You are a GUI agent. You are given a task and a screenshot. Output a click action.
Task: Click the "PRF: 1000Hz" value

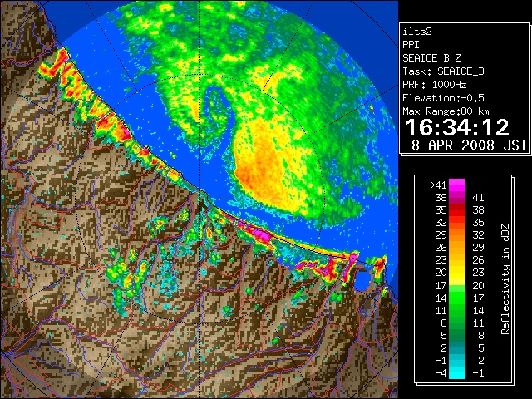click(x=434, y=85)
